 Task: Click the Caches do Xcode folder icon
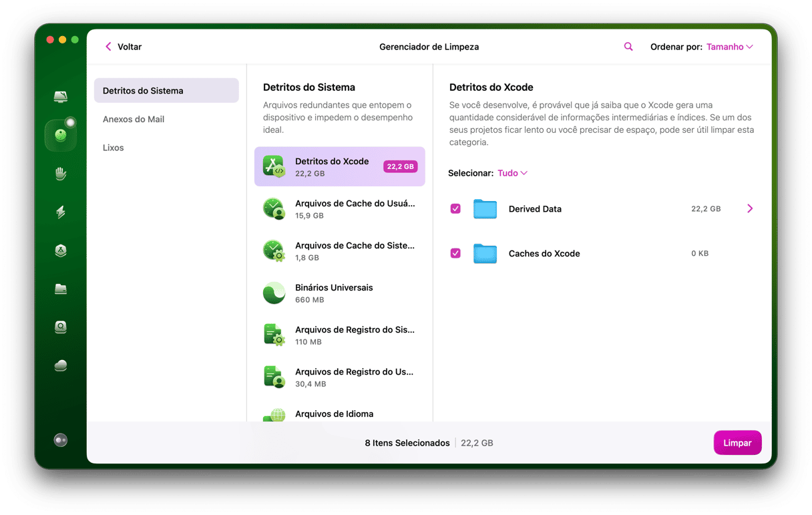point(485,254)
